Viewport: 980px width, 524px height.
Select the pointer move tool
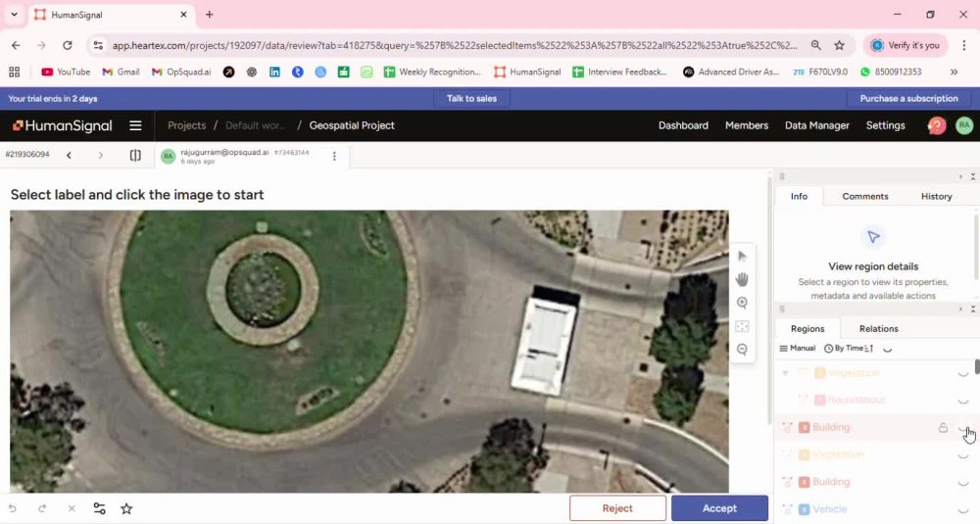[742, 256]
